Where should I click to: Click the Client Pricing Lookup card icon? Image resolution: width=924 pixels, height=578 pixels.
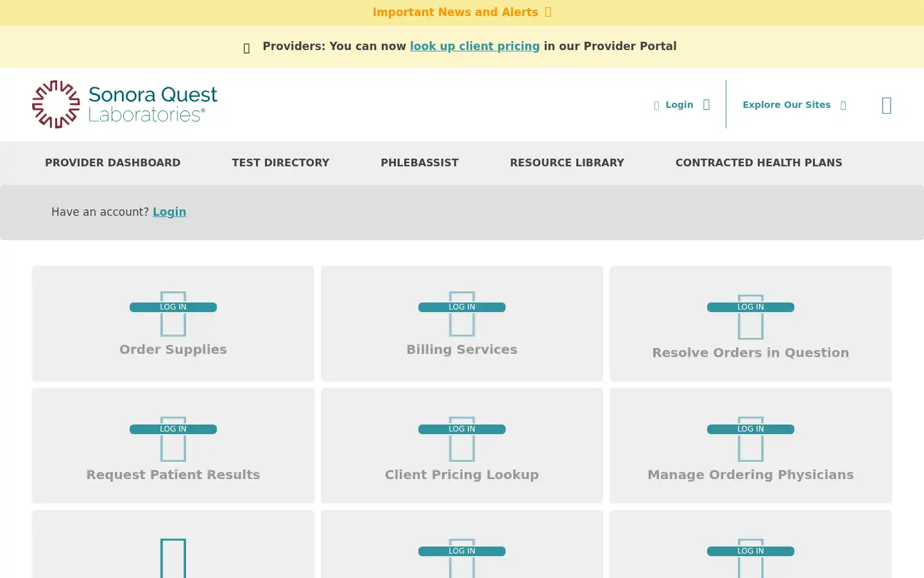462,439
